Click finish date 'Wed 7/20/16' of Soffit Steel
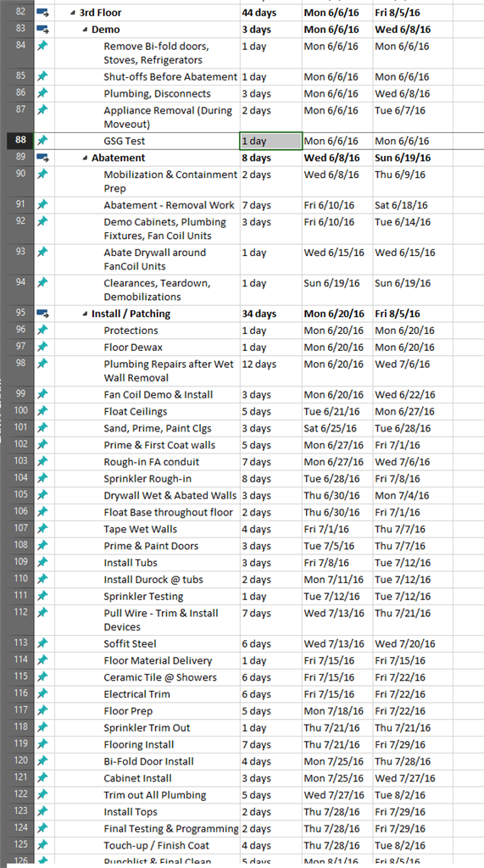484x868 pixels. coord(405,644)
